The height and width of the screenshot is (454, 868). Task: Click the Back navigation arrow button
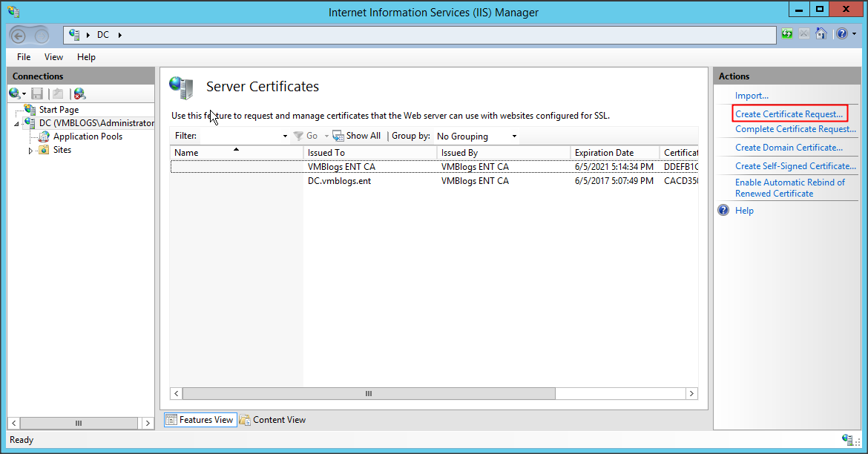pos(19,35)
